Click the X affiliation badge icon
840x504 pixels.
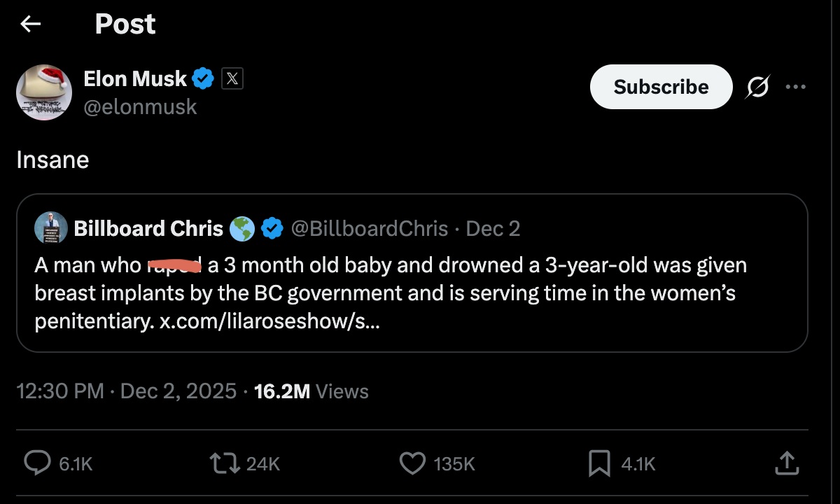pyautogui.click(x=232, y=79)
